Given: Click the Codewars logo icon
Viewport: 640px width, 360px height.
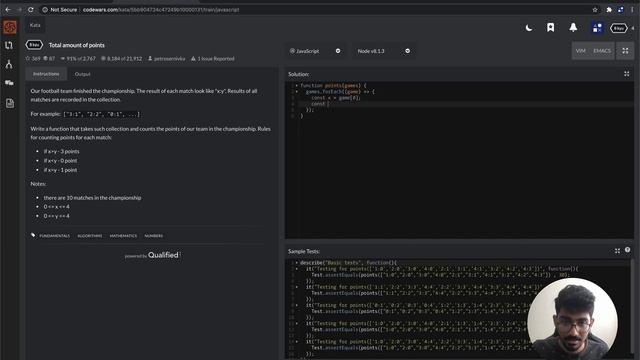Looking at the screenshot, I should point(10,27).
